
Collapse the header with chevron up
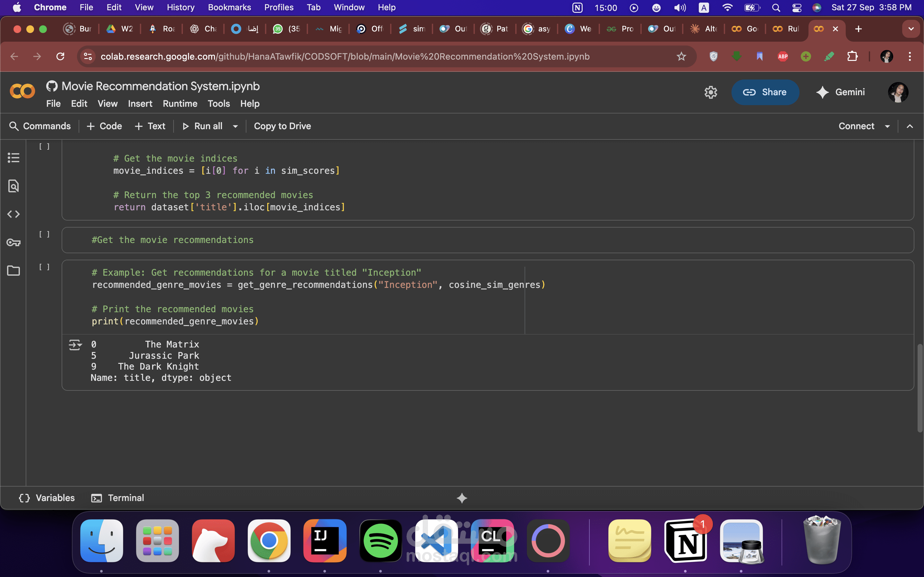click(x=910, y=126)
